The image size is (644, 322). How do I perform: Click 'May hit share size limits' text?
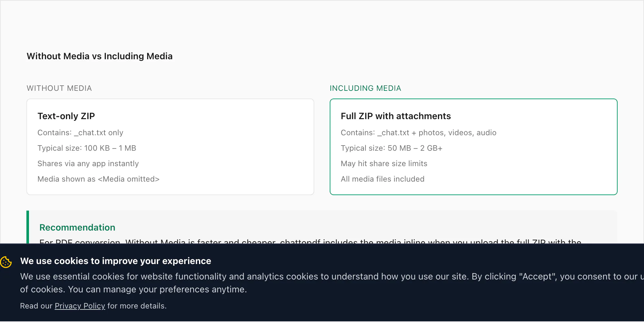pyautogui.click(x=384, y=164)
